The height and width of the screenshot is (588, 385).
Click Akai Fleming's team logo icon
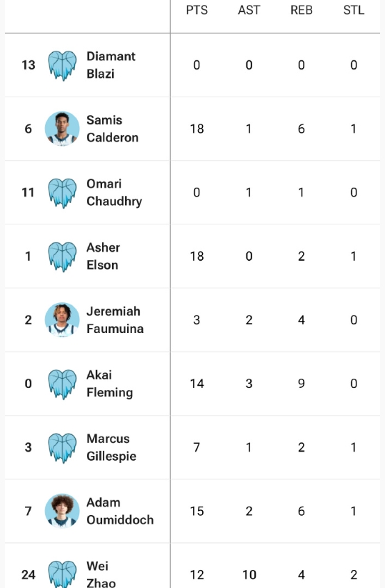tap(63, 384)
